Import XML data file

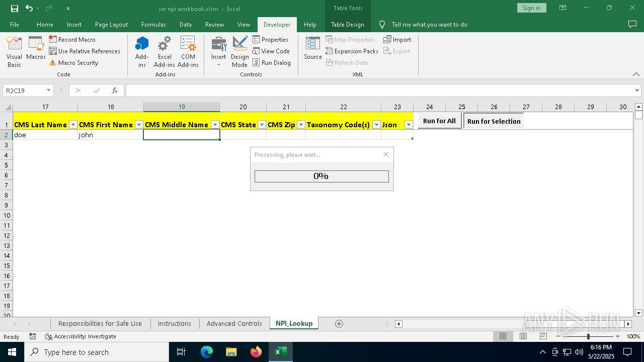point(397,39)
